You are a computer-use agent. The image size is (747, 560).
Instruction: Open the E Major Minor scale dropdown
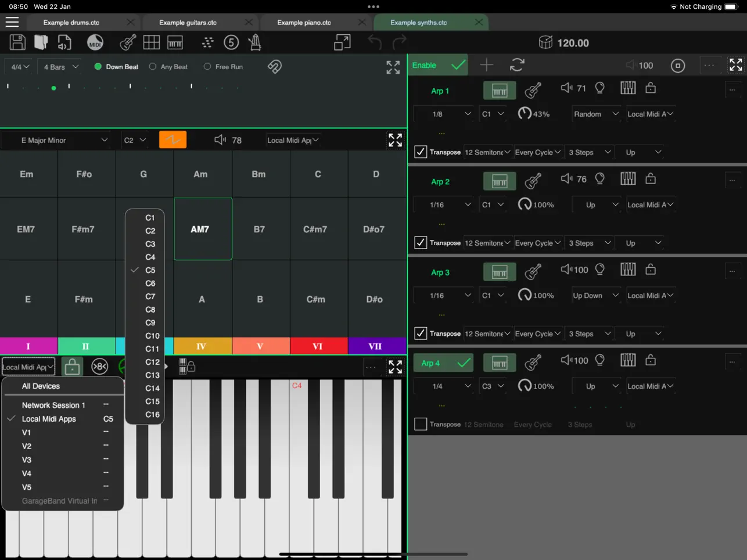pos(56,140)
